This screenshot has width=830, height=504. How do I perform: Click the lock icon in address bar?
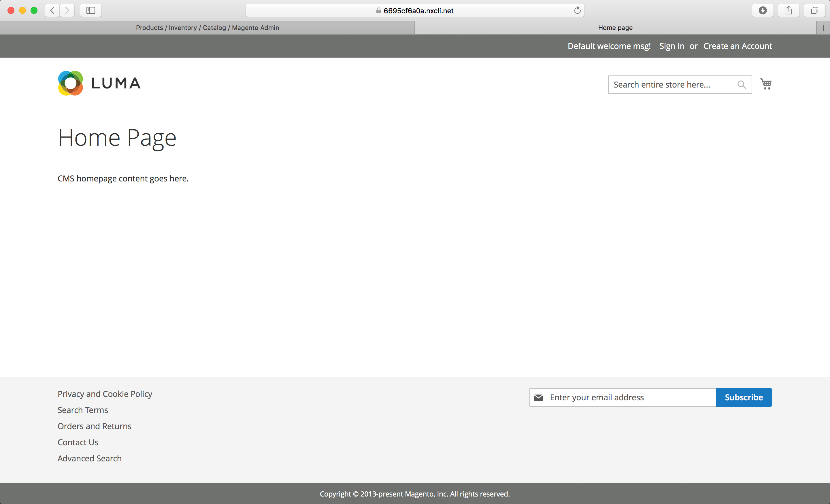point(379,10)
